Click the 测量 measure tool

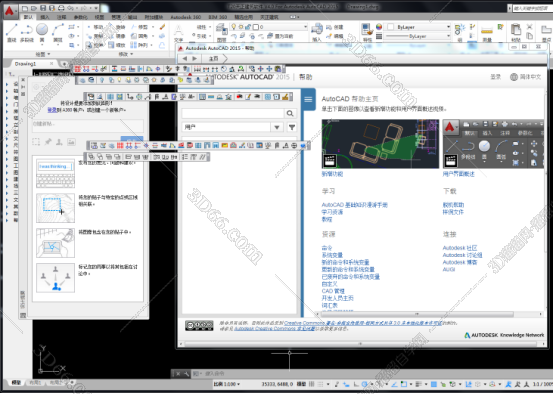pyautogui.click(x=487, y=34)
